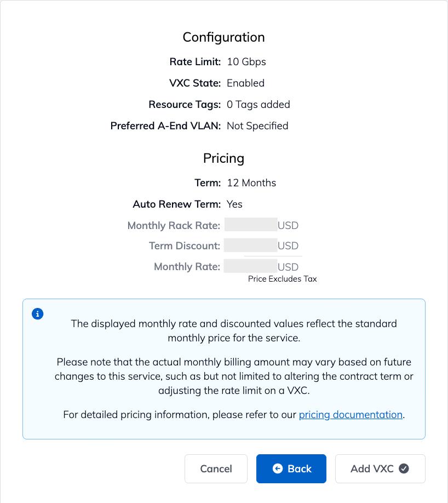Click the Not Specified VLAN value
448x503 pixels.
point(257,126)
